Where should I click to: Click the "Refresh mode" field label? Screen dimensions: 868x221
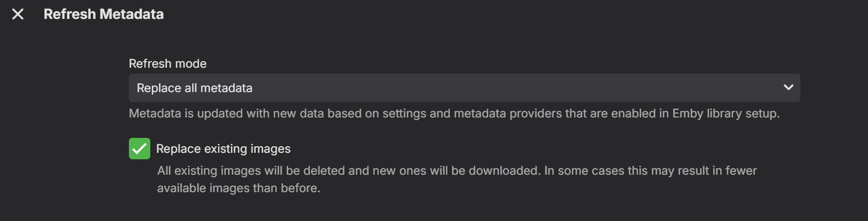point(167,64)
